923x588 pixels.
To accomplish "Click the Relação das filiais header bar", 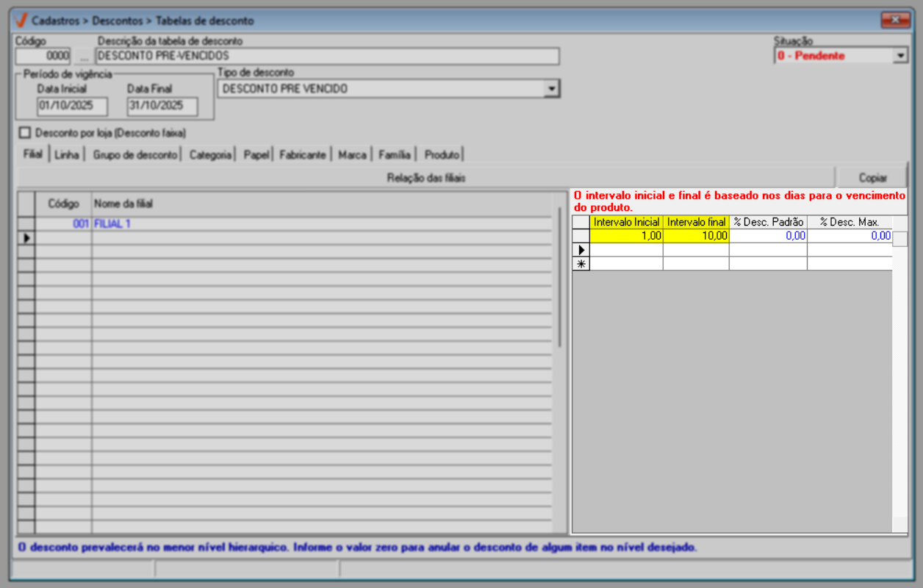I will (x=425, y=178).
